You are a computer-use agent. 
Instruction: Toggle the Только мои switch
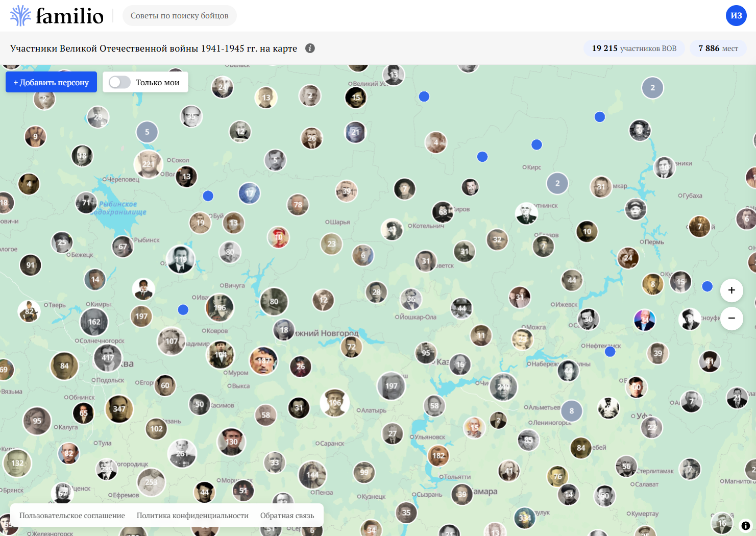coord(120,82)
